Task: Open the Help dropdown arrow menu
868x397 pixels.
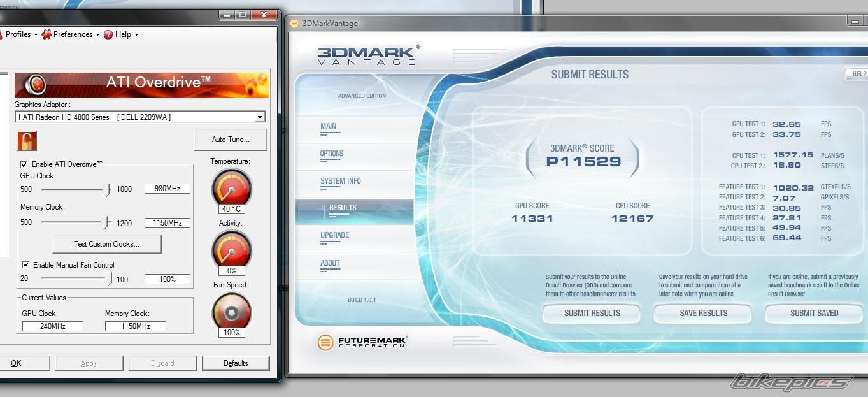Action: (136, 34)
